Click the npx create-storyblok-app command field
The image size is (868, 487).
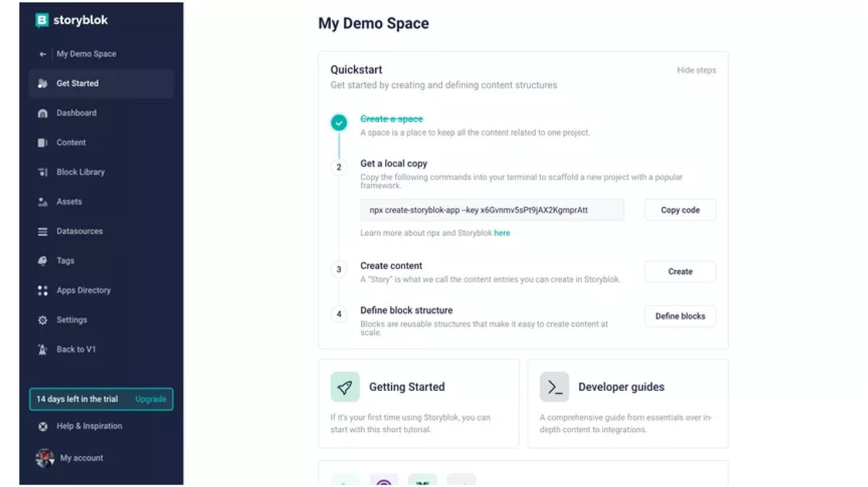click(x=491, y=210)
